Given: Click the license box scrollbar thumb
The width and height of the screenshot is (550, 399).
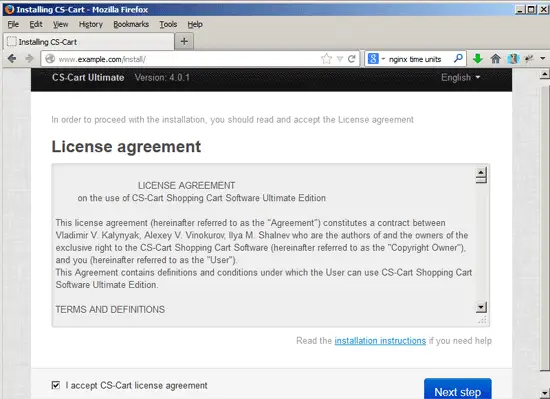Looking at the screenshot, I should (481, 180).
